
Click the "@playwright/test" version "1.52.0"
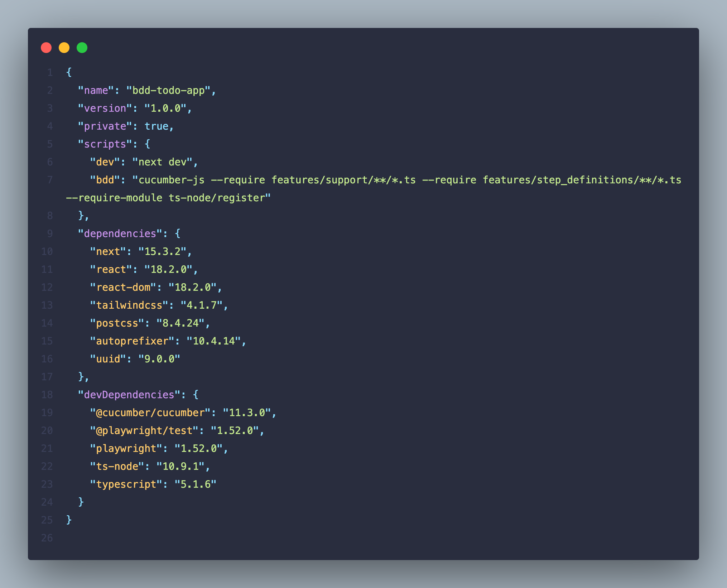237,430
